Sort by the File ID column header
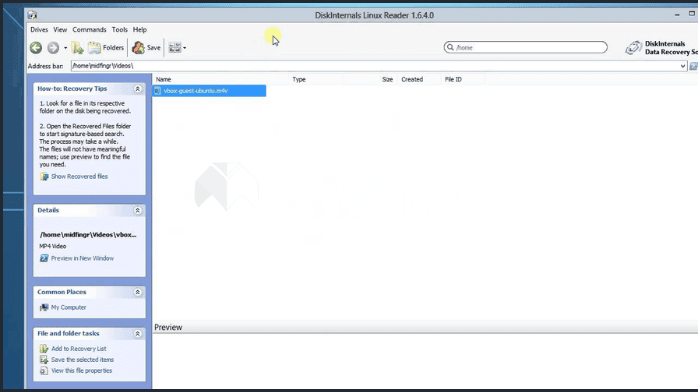The width and height of the screenshot is (698, 392). (453, 79)
